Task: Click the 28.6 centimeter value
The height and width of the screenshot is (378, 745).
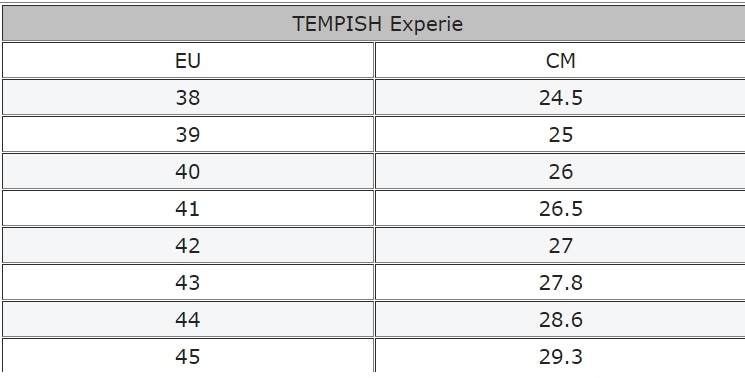Action: point(561,320)
